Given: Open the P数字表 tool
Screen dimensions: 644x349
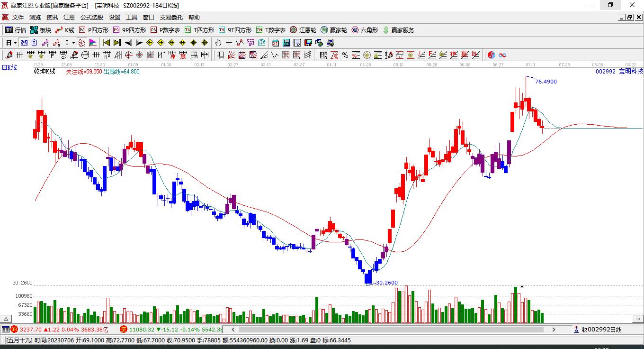Looking at the screenshot, I should (165, 30).
